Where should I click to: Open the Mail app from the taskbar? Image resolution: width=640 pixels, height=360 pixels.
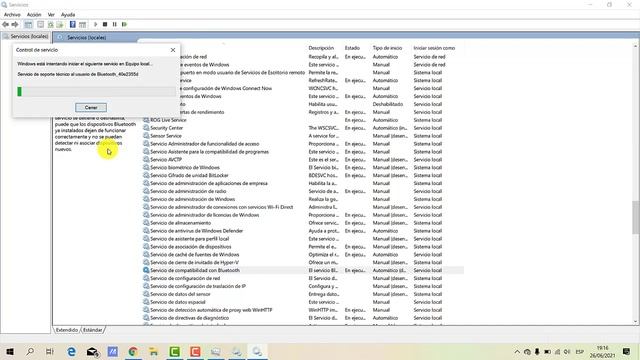coord(93,351)
